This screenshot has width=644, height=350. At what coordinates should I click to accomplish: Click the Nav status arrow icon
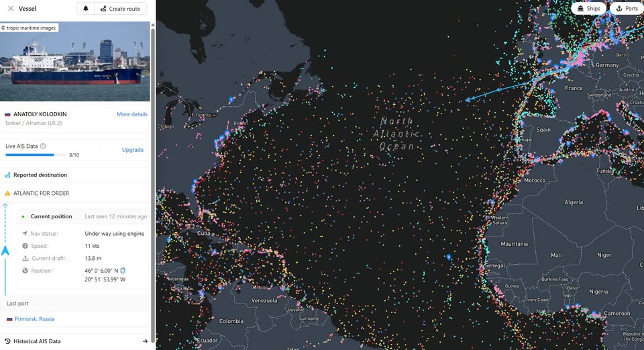click(x=25, y=233)
